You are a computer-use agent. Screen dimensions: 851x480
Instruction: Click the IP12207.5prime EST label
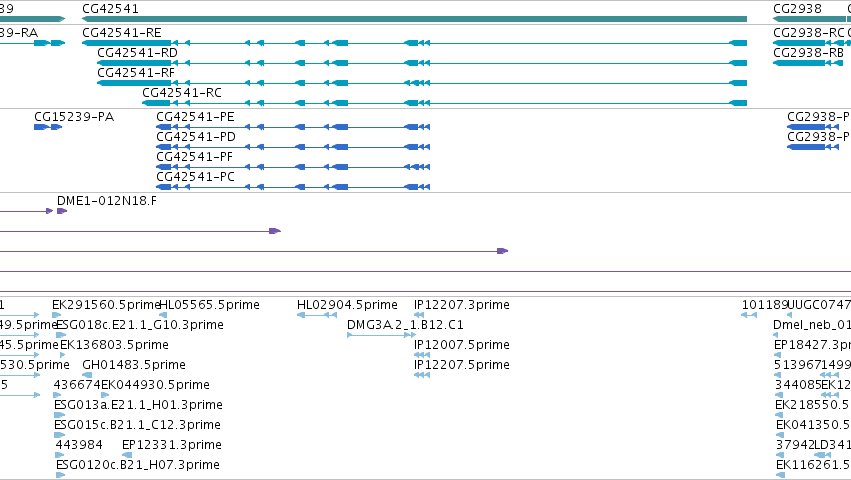coord(462,365)
